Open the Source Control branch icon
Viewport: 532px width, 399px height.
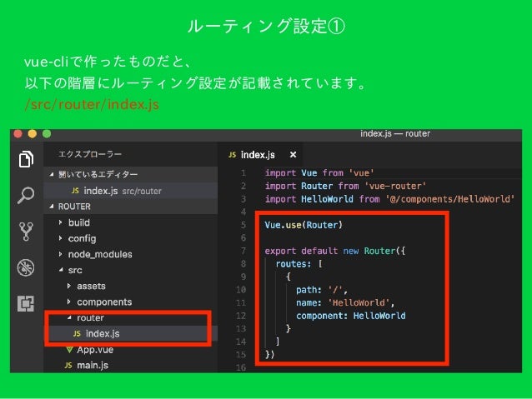26,232
